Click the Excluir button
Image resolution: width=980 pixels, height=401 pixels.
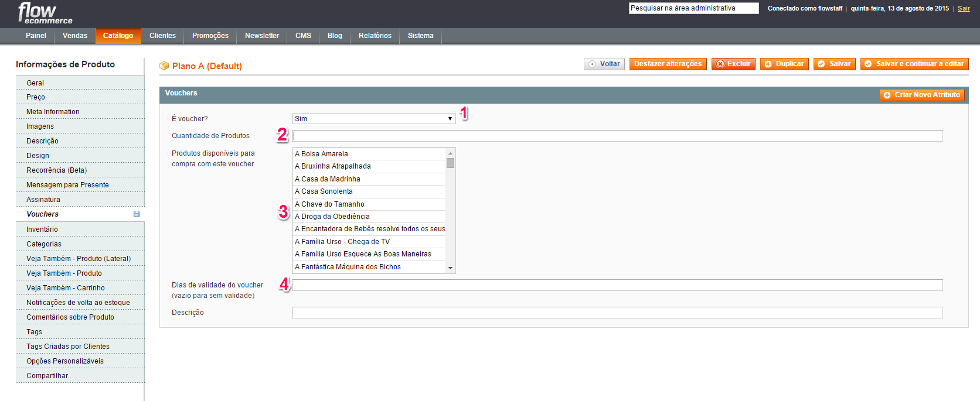733,64
